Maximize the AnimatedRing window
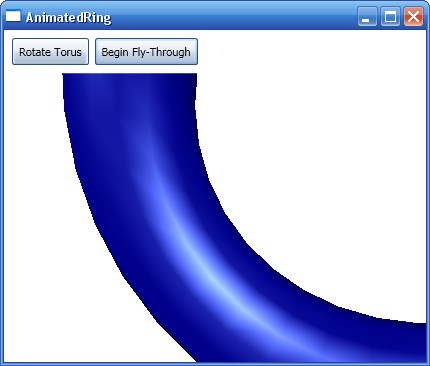Screen dimensions: 430x366 coord(390,16)
